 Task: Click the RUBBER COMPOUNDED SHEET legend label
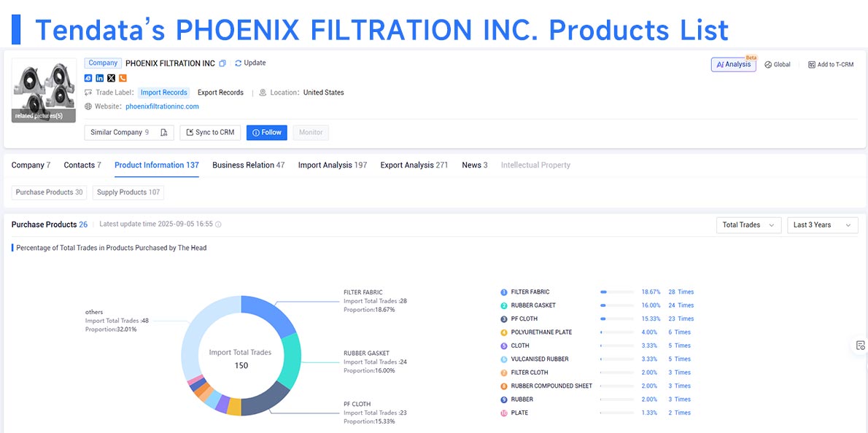pos(551,386)
